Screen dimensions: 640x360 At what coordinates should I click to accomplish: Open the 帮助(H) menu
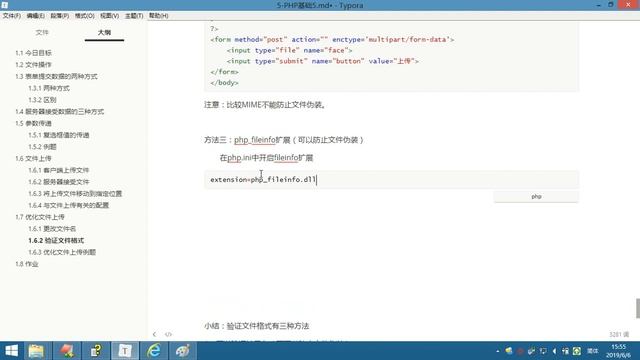pos(158,16)
